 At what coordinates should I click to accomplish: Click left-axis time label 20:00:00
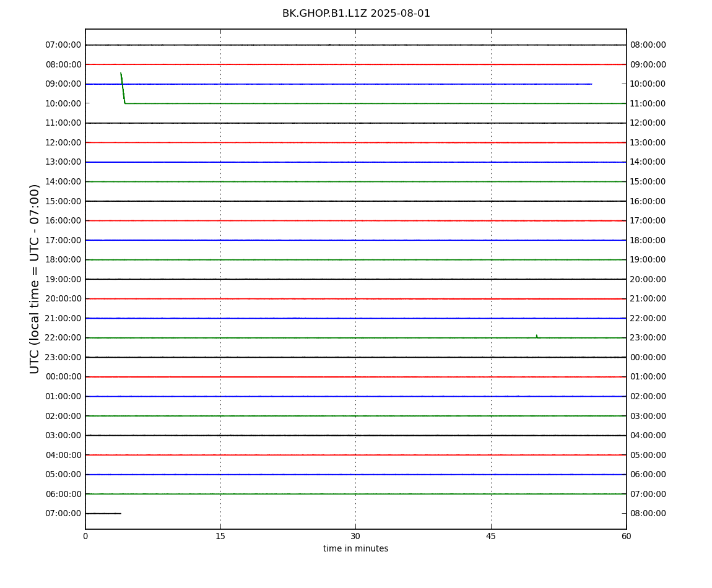[64, 299]
